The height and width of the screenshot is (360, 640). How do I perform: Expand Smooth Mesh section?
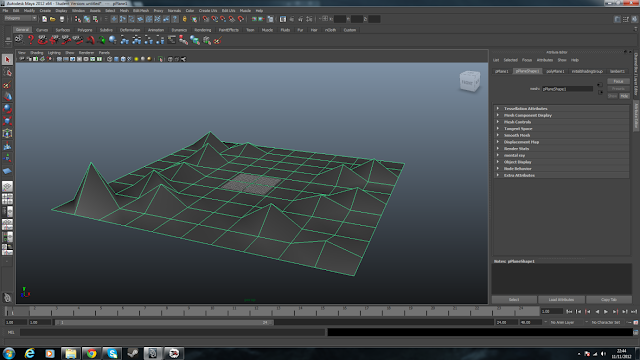coord(561,135)
